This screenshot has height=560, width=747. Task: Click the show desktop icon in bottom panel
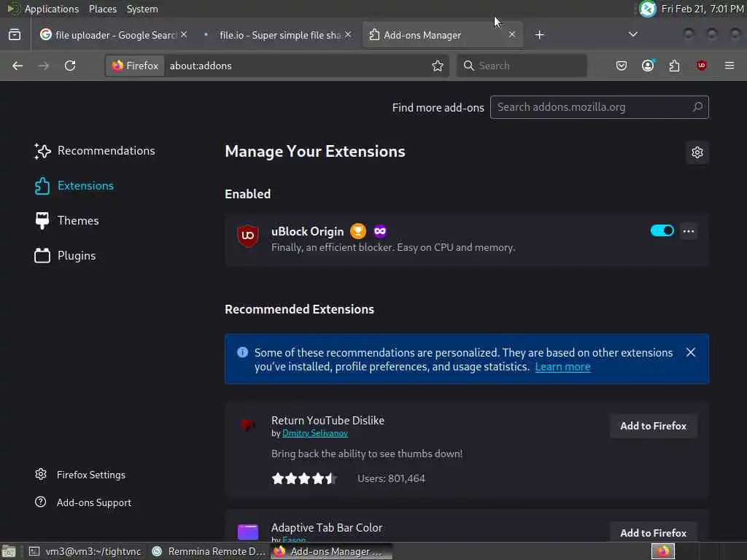tap(9, 551)
